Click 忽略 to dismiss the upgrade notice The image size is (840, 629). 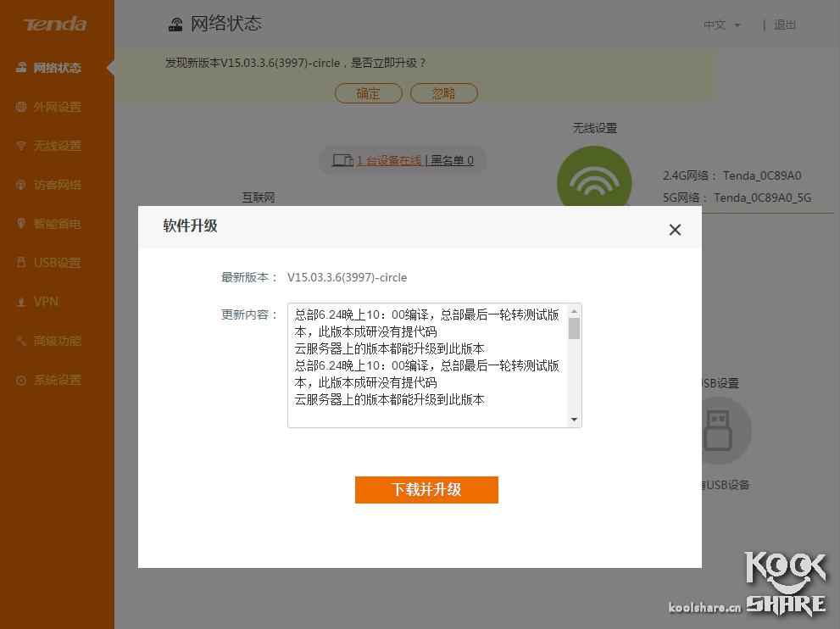click(443, 93)
